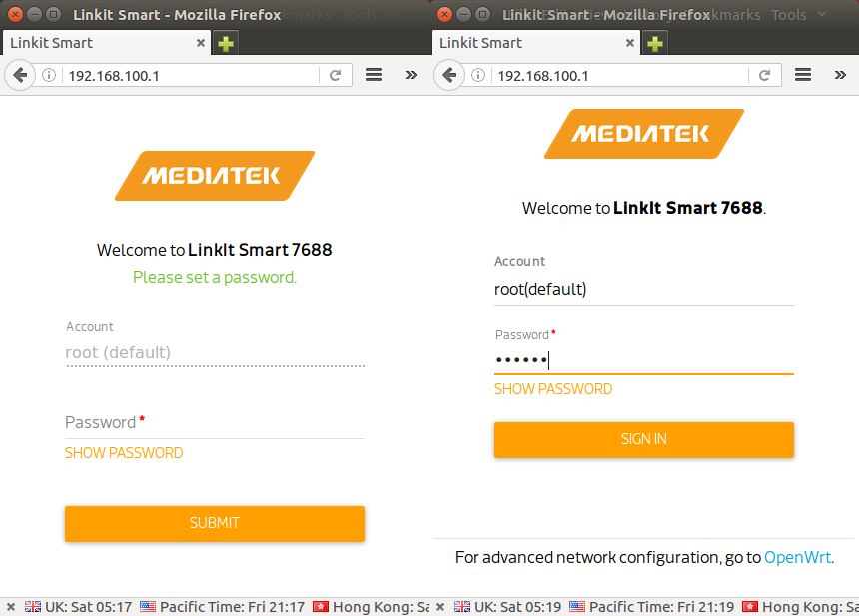
Task: Reload the page in right browser window
Action: click(765, 75)
